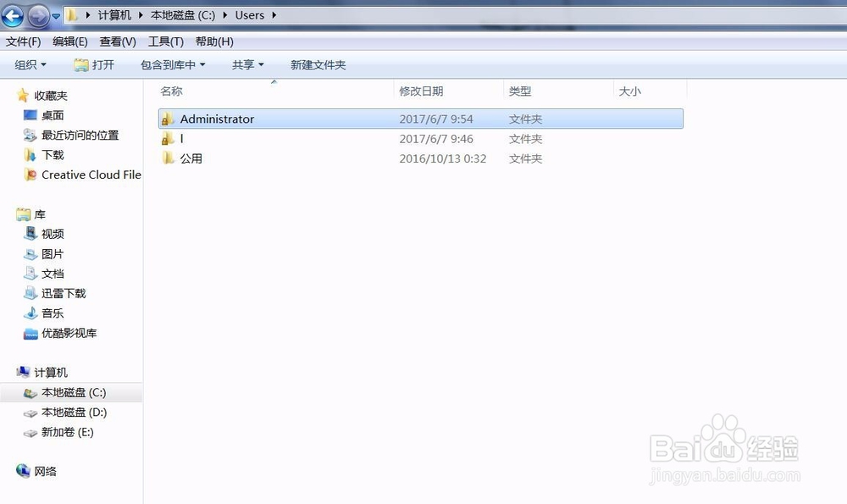Open the 组织 dropdown in the toolbar
The image size is (847, 504).
tap(30, 65)
